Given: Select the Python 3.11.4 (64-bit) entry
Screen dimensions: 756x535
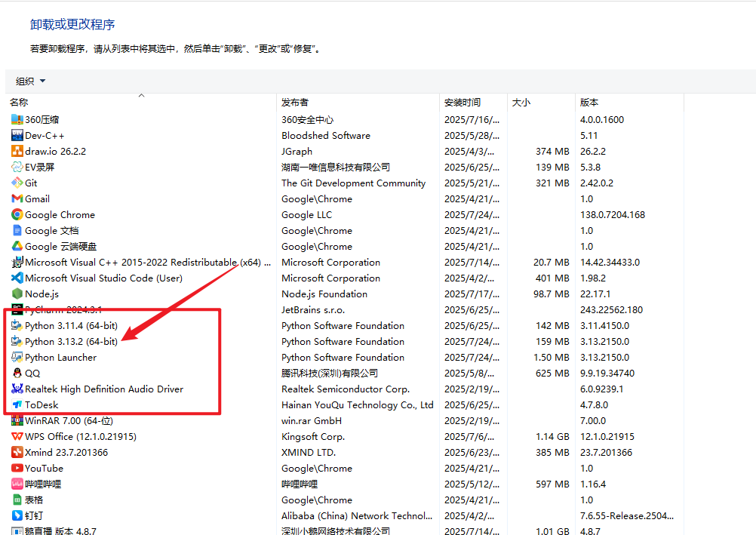Looking at the screenshot, I should 72,326.
